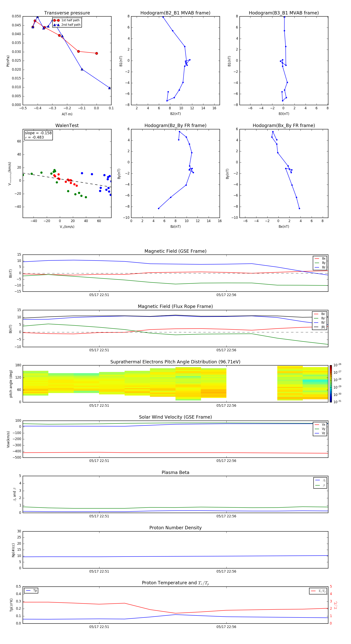351x644 pixels.
Task: Click the 'Vz' legend entry in Solar Wind panel
Action: click(320, 433)
